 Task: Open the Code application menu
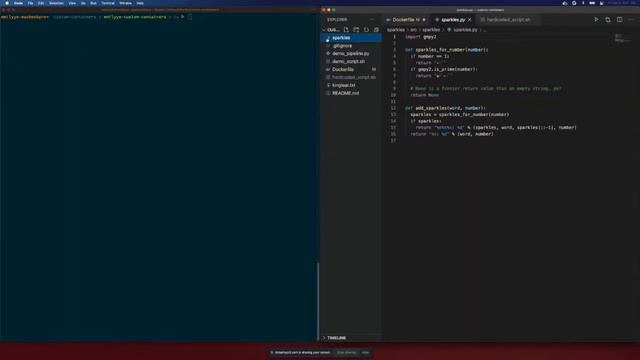point(18,3)
